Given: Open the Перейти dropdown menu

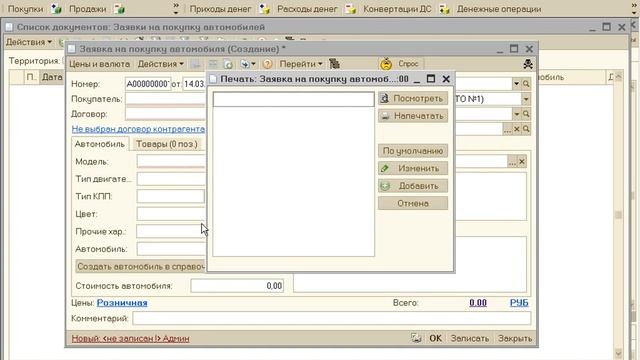Looking at the screenshot, I should tap(301, 64).
